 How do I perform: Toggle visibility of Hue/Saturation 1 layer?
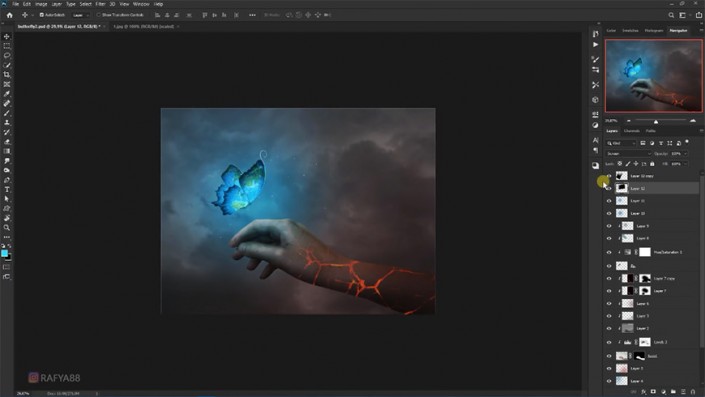(x=609, y=252)
